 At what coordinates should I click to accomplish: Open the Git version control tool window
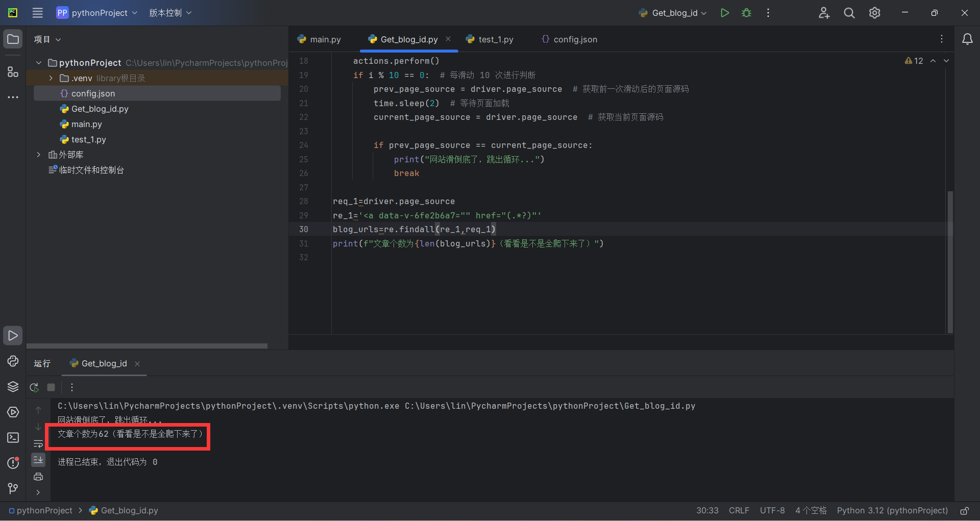pos(13,488)
